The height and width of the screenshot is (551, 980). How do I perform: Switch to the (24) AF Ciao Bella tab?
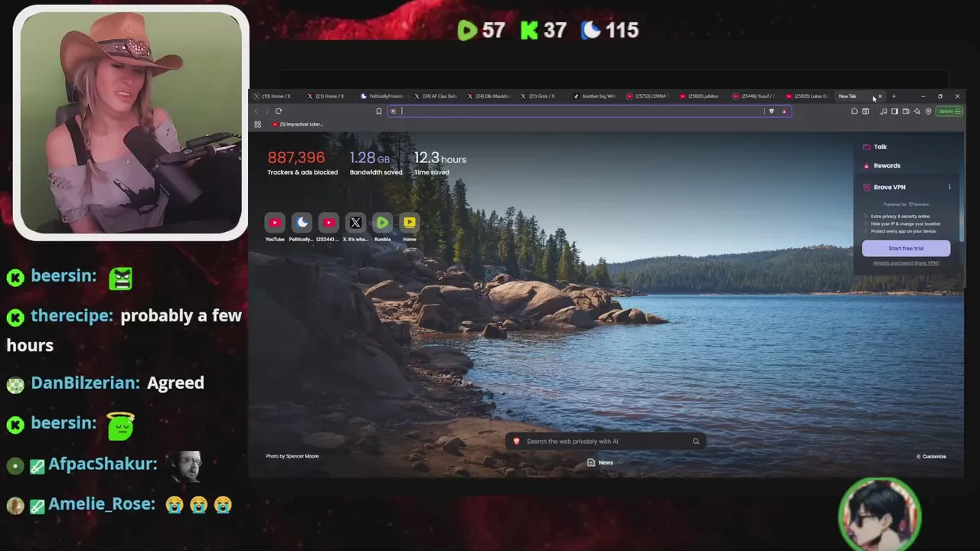point(434,96)
